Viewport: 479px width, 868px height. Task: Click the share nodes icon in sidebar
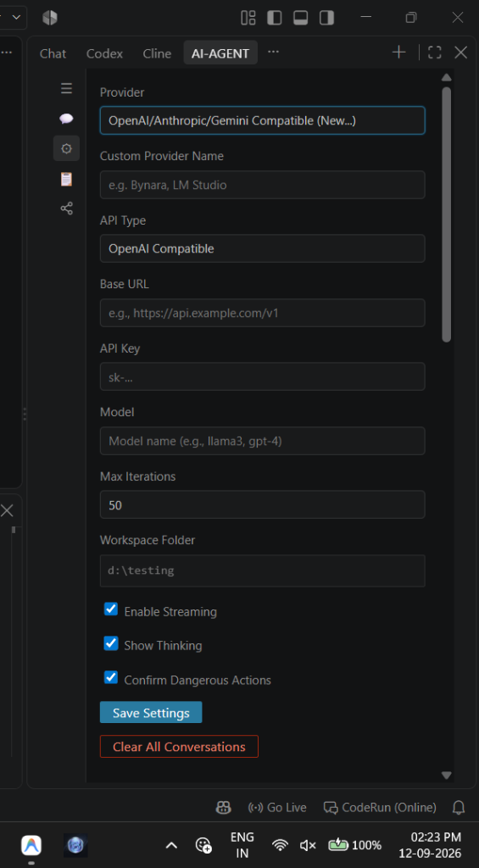click(66, 209)
